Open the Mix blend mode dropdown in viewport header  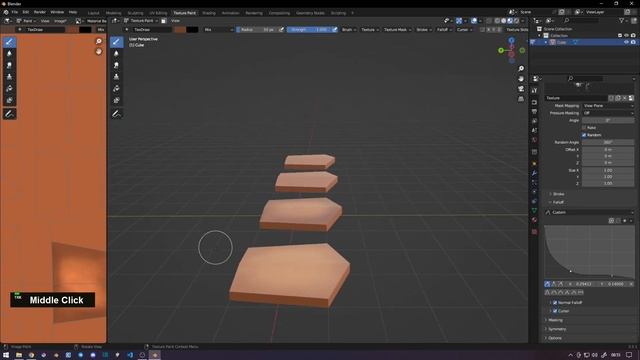point(218,29)
